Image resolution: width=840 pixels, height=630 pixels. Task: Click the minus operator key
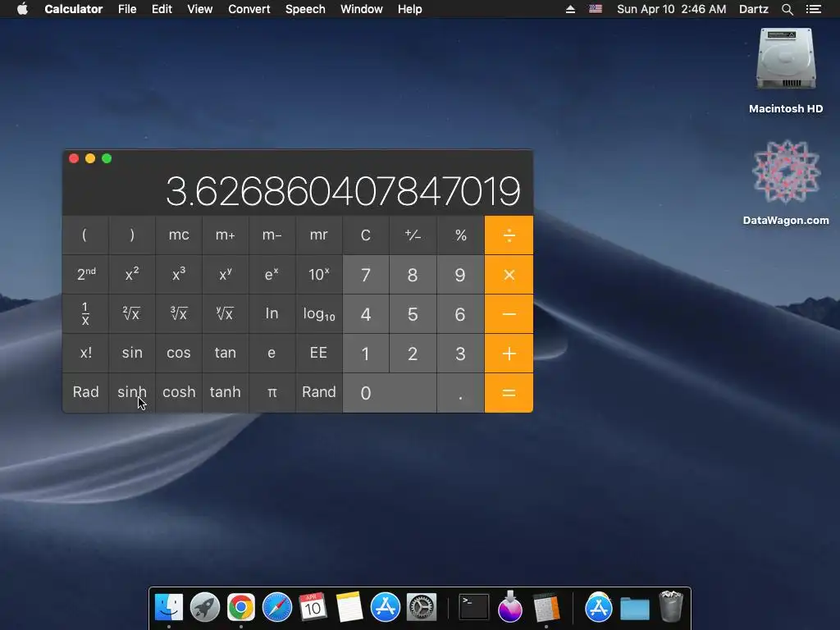point(509,314)
